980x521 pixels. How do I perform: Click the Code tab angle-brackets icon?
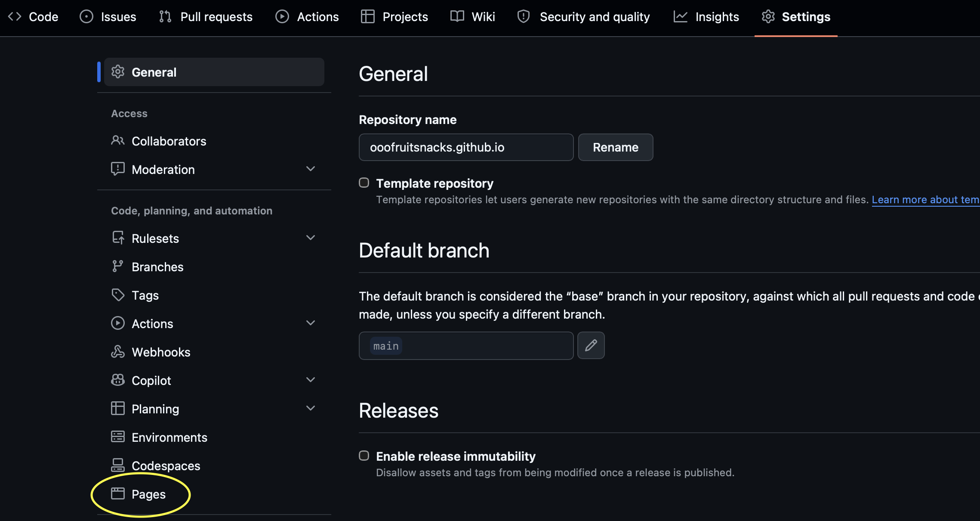15,16
